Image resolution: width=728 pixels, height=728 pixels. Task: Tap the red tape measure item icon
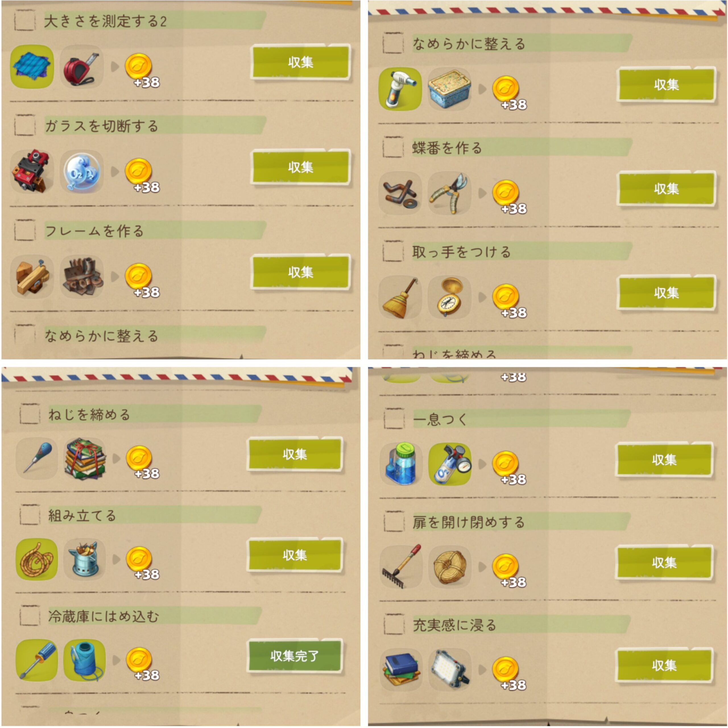(x=81, y=67)
